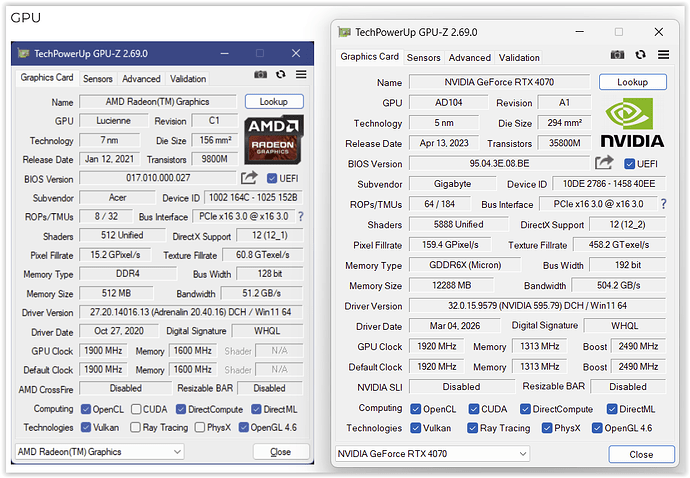This screenshot has width=690, height=478.
Task: Click the refresh icon in AMD GPU-Z window
Action: (281, 74)
